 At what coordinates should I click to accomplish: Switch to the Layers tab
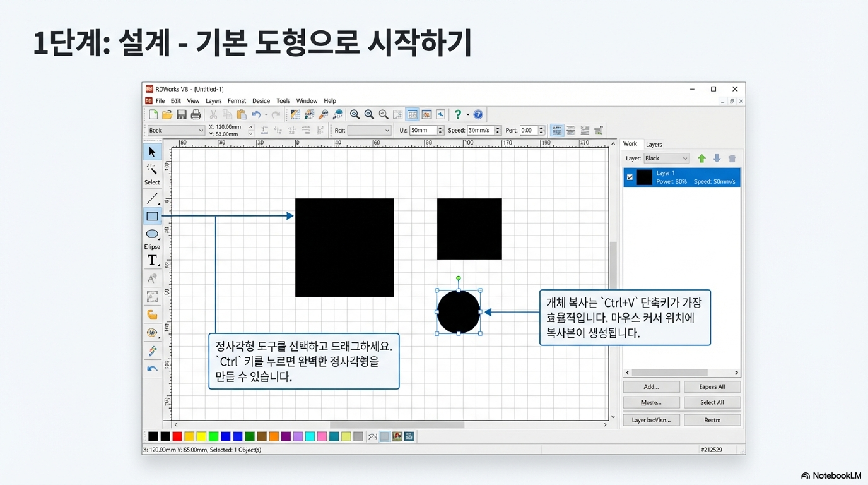pyautogui.click(x=654, y=144)
